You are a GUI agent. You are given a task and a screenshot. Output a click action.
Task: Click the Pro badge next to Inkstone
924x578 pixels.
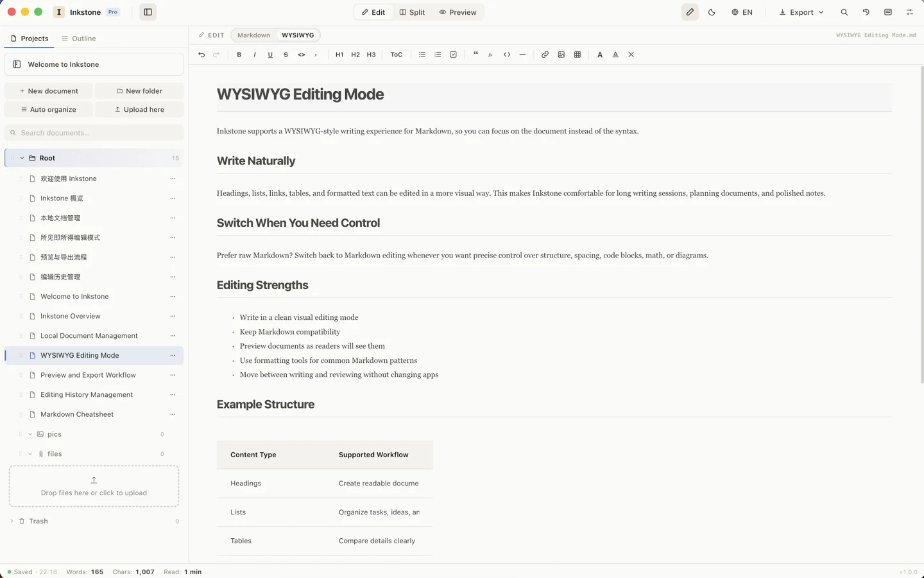pos(113,12)
